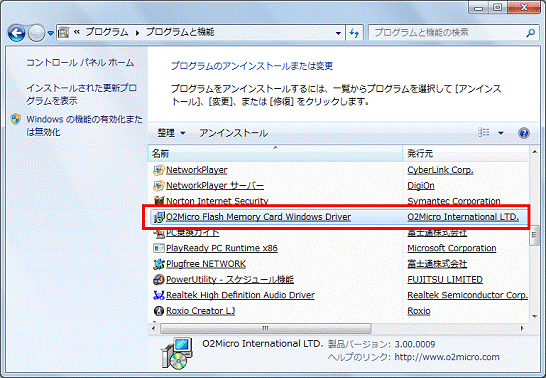Click the プログラム breadcrumb in address bar
The height and width of the screenshot is (378, 546).
107,32
